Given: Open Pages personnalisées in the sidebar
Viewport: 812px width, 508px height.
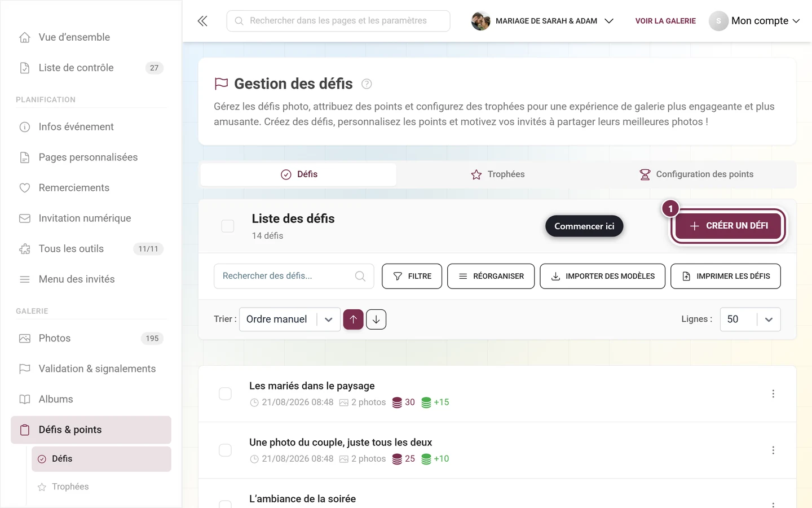Looking at the screenshot, I should (x=91, y=157).
